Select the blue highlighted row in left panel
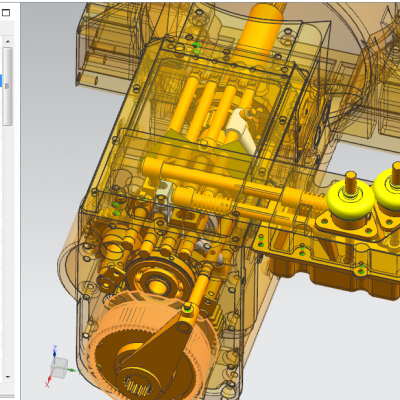400x400 pixels. tap(1, 81)
